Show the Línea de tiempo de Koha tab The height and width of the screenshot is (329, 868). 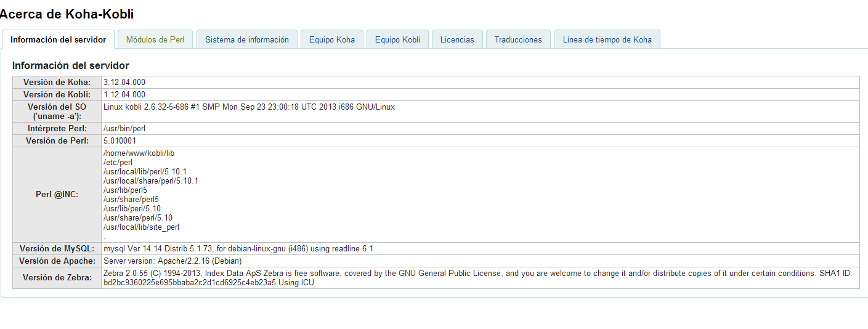[607, 39]
